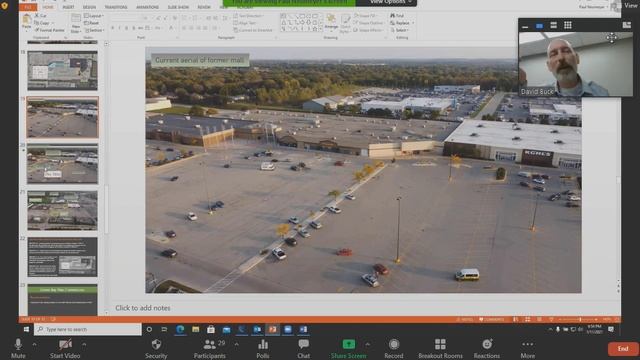The image size is (640, 360).
Task: Toggle Italic in the Font group
Action: coord(119,28)
